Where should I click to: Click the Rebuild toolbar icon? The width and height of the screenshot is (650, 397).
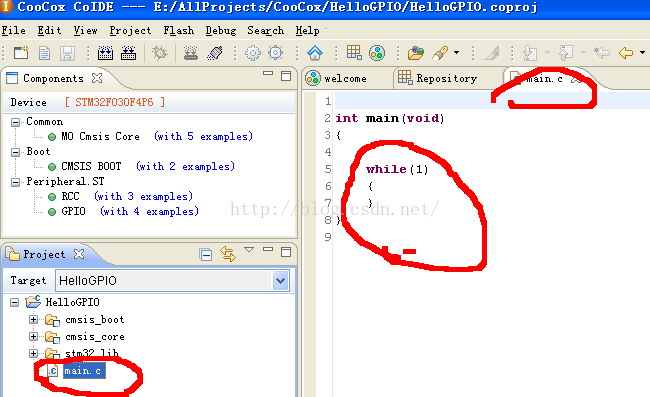click(129, 53)
